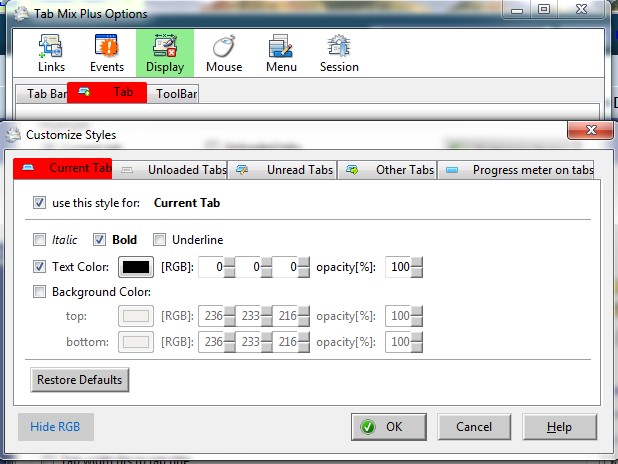Select the Display options pane
The width and height of the screenshot is (618, 464).
point(165,53)
